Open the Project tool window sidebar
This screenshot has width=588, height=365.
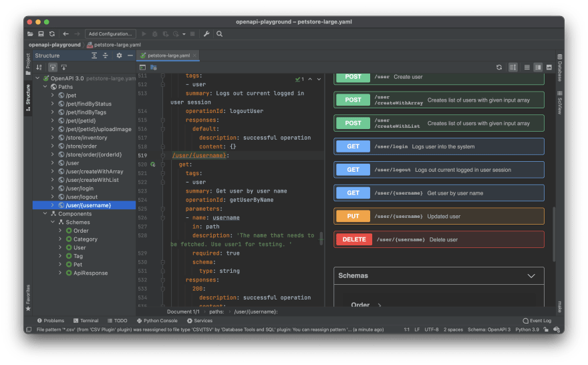coord(28,64)
